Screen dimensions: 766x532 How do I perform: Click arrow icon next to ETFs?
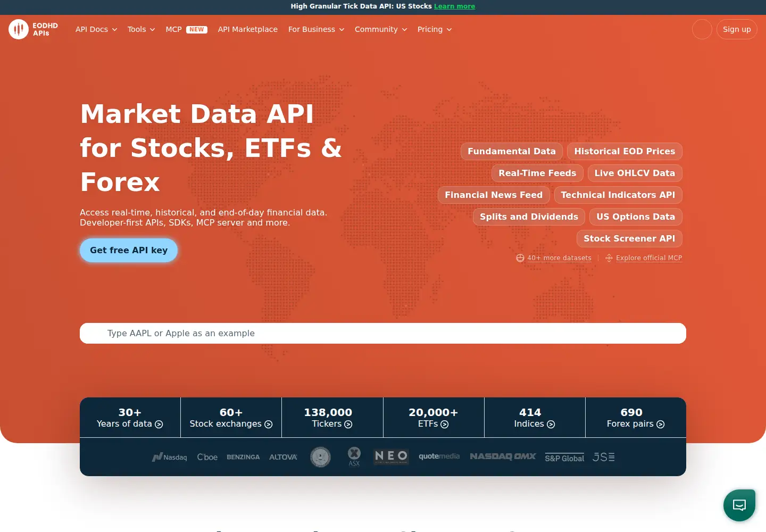pos(445,425)
